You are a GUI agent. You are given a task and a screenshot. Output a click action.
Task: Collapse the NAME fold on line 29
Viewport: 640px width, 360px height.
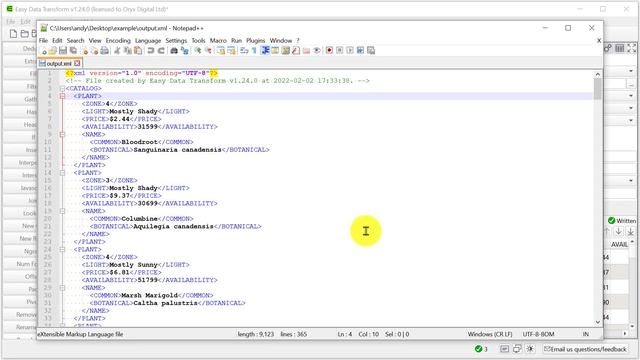[62, 288]
